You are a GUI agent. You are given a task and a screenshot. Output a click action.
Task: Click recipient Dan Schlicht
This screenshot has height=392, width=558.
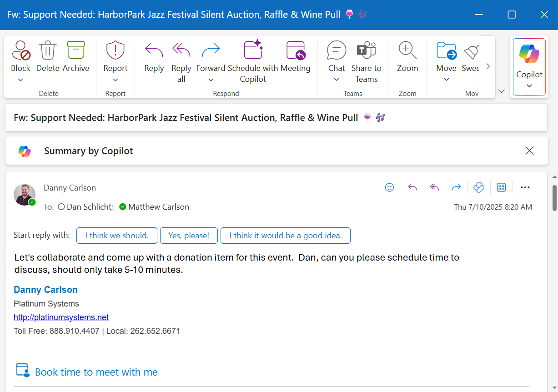point(90,207)
